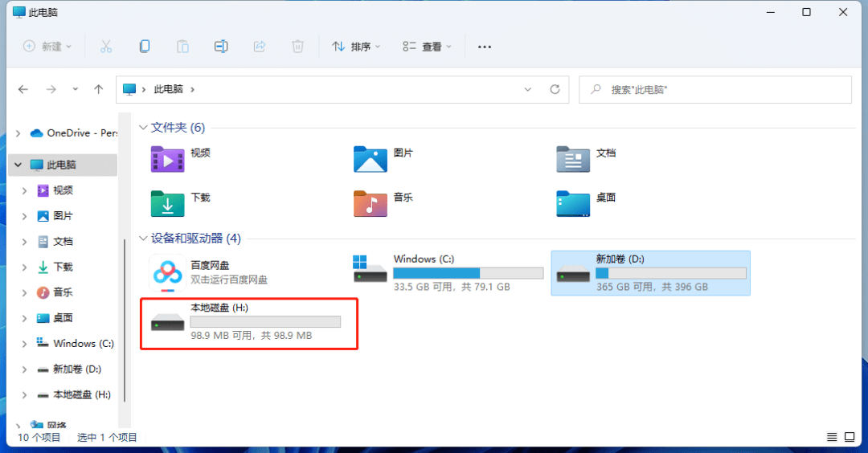Switch to details view in status bar
The width and height of the screenshot is (868, 453).
(833, 437)
